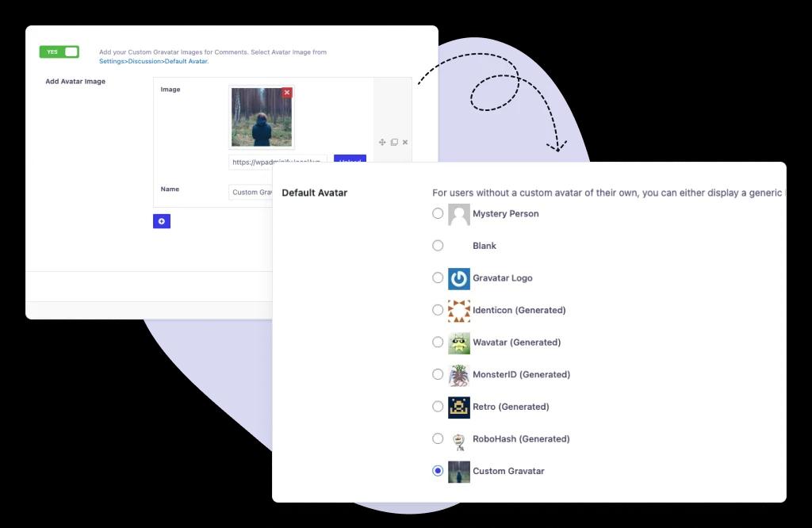Click the move handle icon in avatar row

382,143
